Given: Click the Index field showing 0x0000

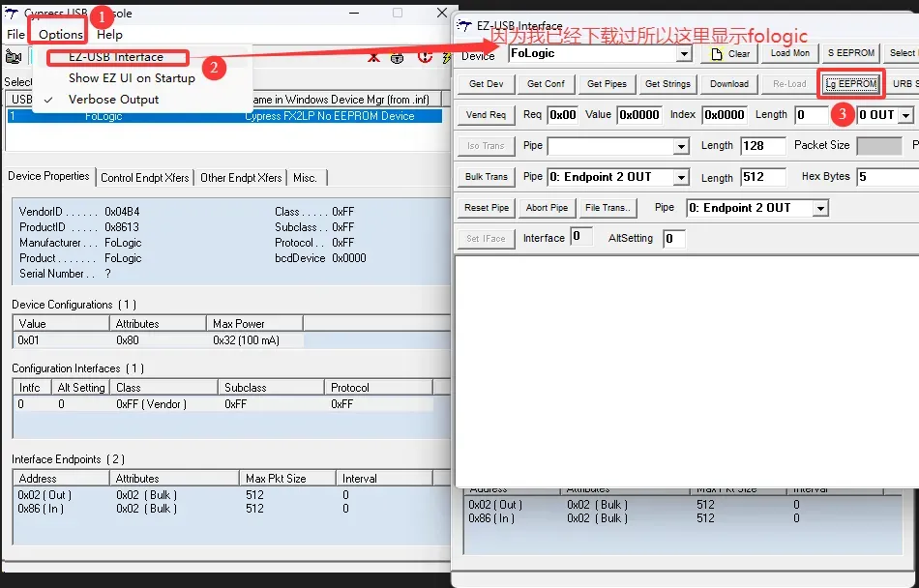Looking at the screenshot, I should pos(725,115).
